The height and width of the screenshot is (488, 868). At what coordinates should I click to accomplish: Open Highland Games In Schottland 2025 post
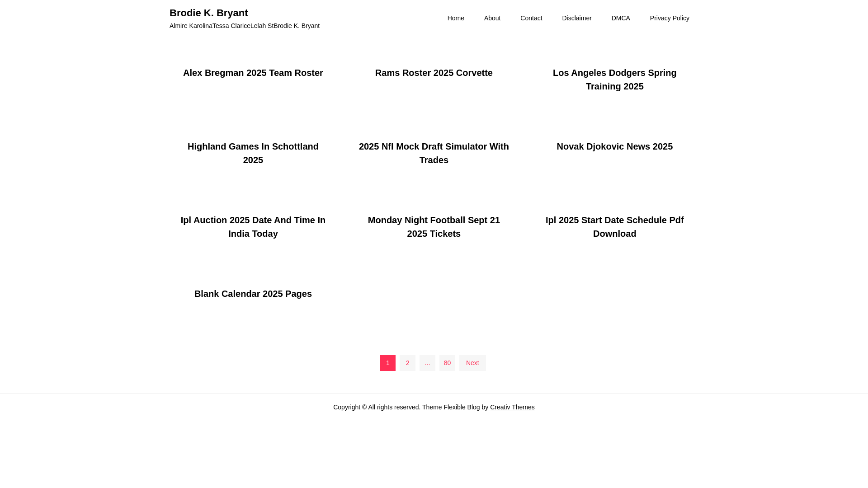coord(253,153)
